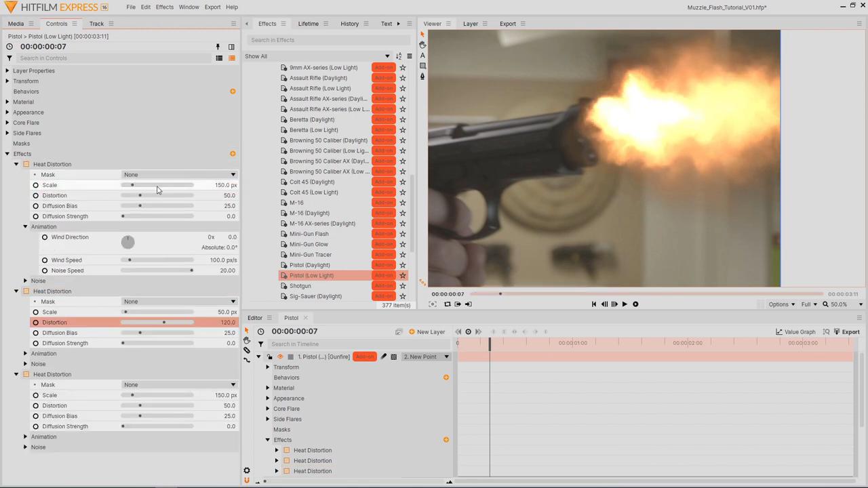Click timeline zoom search icon near Export
This screenshot has height=488, width=868.
[826, 332]
